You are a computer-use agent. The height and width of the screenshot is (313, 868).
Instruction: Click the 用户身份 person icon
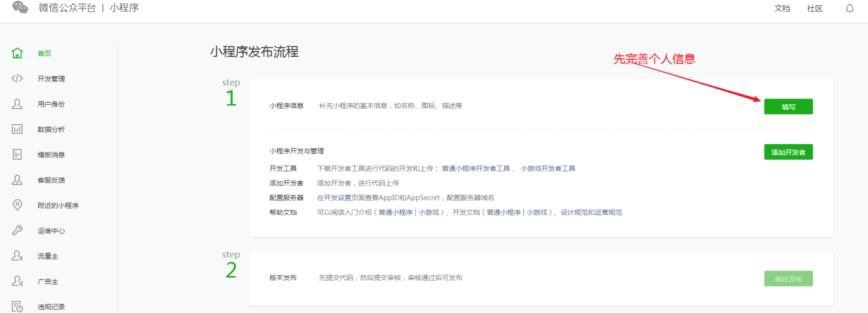pos(17,103)
